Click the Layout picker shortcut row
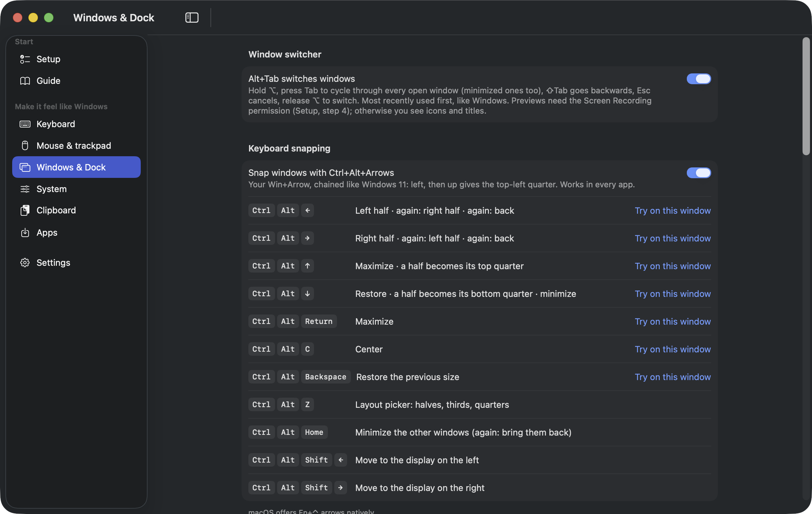This screenshot has height=514, width=812. click(480, 405)
